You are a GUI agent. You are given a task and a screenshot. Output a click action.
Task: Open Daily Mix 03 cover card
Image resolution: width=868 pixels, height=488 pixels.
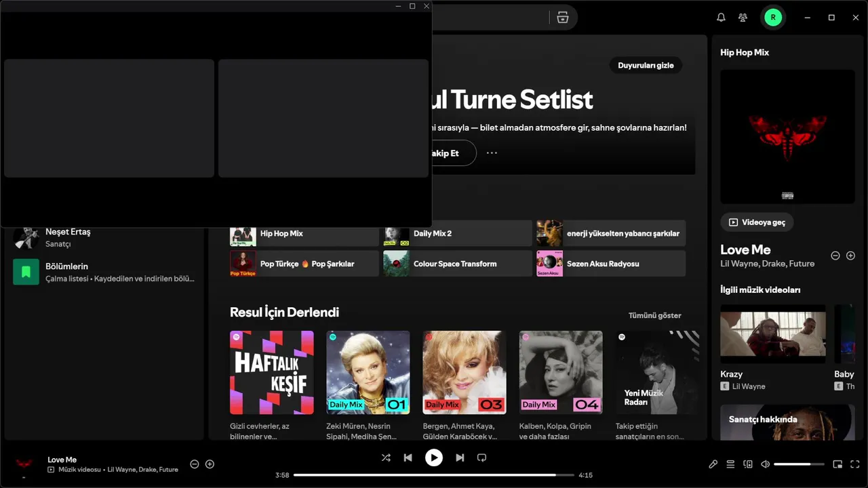coord(465,372)
